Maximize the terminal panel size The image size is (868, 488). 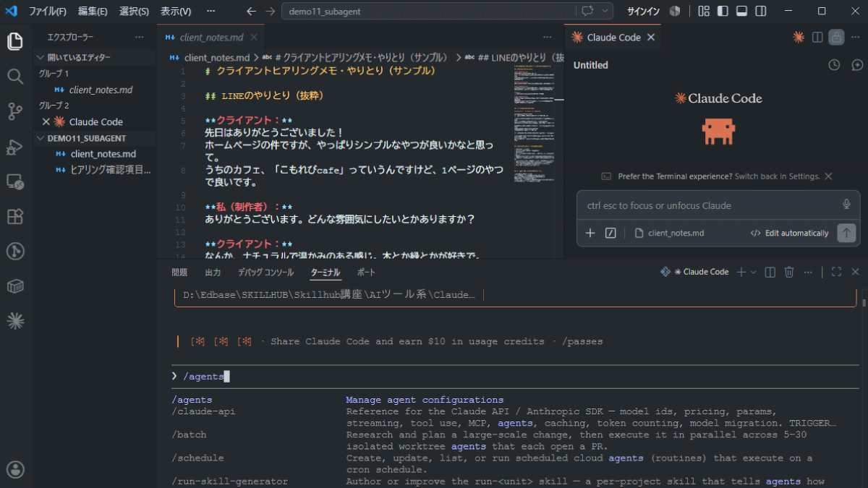click(836, 272)
